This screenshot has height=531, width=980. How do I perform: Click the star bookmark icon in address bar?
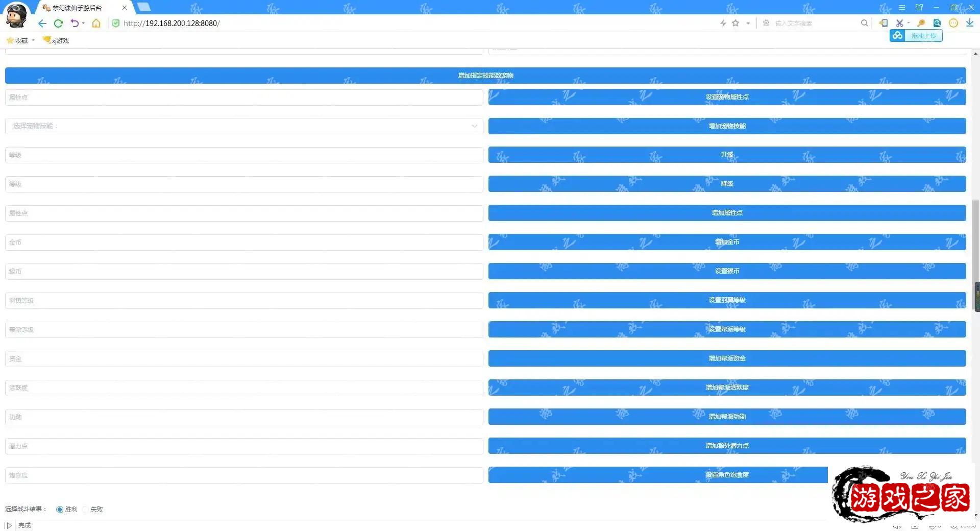coord(736,23)
